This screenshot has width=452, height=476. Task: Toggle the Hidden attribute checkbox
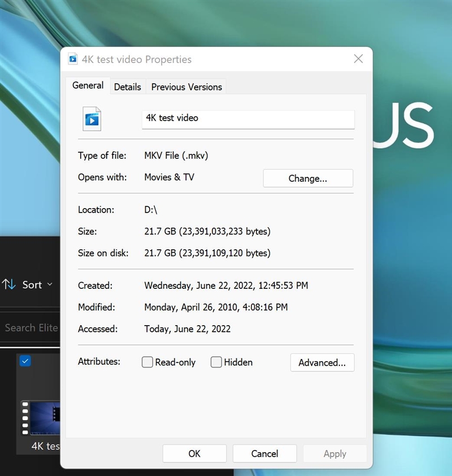[x=216, y=362]
